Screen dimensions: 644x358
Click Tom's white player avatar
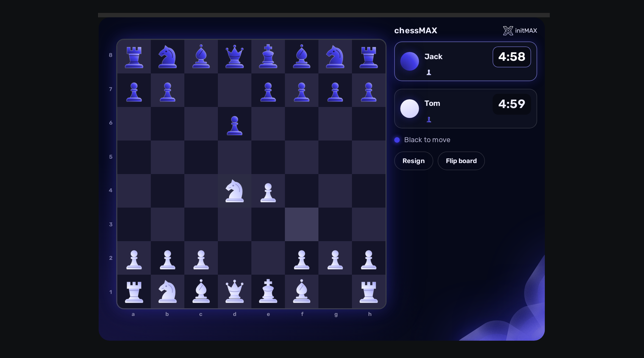coord(409,109)
